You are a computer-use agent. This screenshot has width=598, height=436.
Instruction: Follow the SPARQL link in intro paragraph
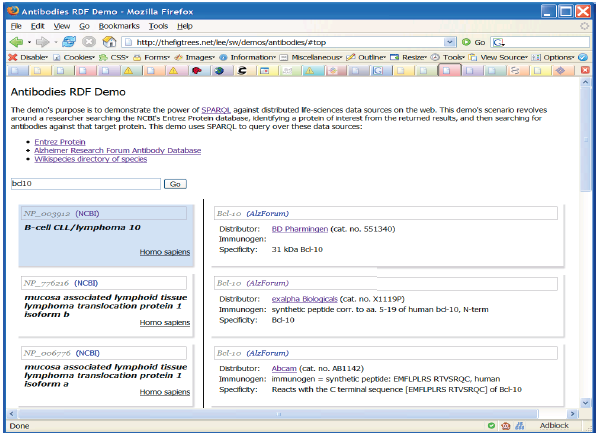[216, 110]
